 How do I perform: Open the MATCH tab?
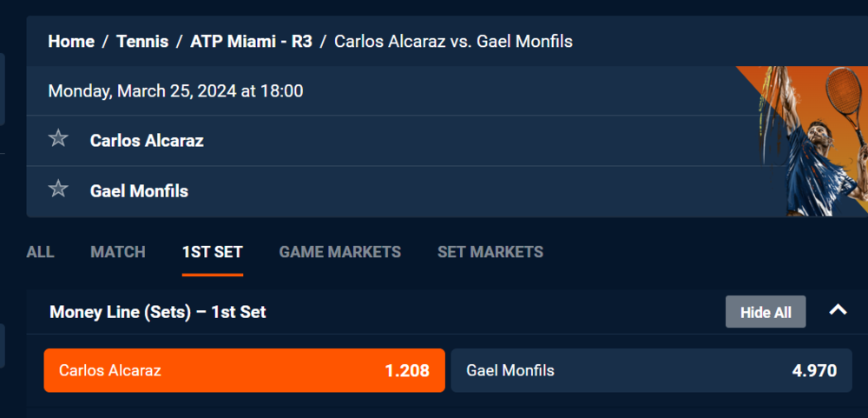pos(118,252)
